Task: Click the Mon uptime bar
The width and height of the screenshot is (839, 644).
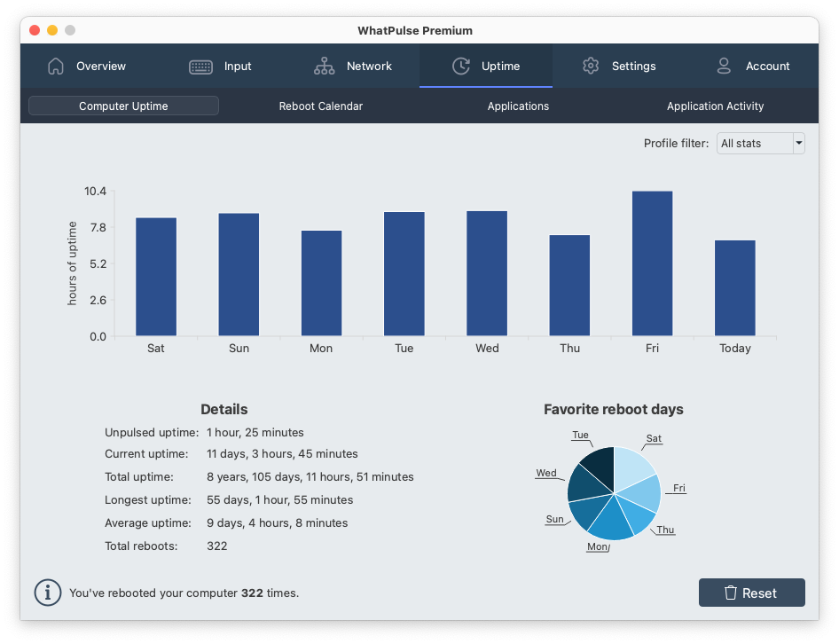Action: coord(321,283)
